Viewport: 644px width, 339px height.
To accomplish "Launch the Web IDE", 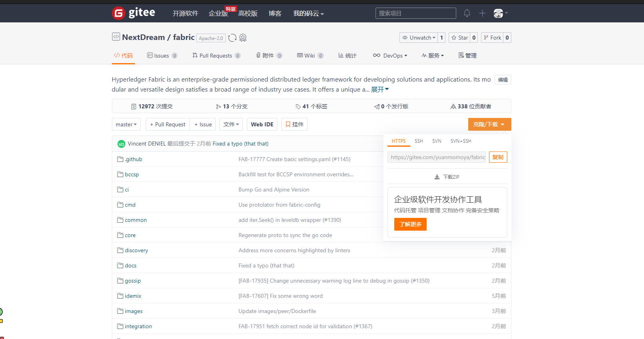I will tap(262, 124).
